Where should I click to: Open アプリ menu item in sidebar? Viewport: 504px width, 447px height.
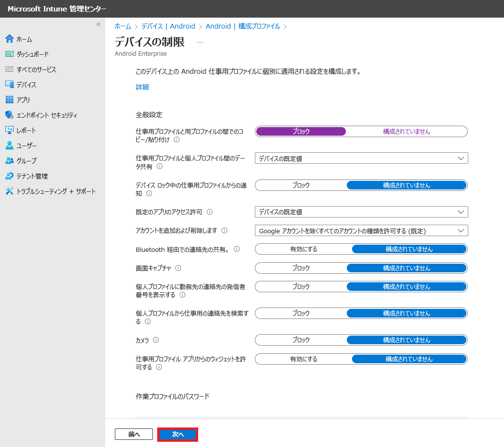[23, 100]
